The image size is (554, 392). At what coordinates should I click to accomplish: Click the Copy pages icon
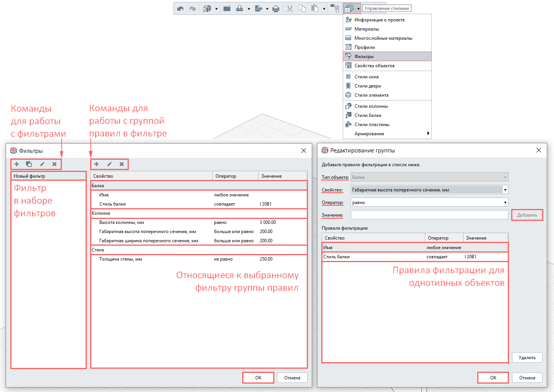click(302, 8)
